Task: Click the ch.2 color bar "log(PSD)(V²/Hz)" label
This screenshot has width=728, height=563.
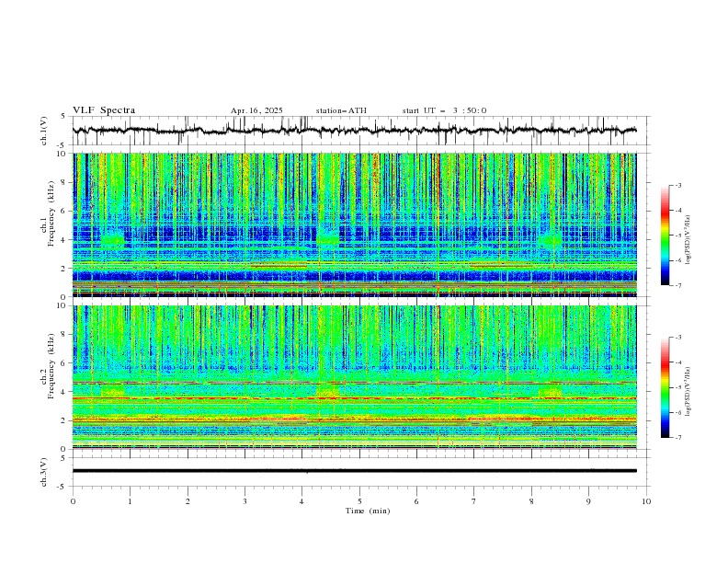Action: (x=689, y=392)
